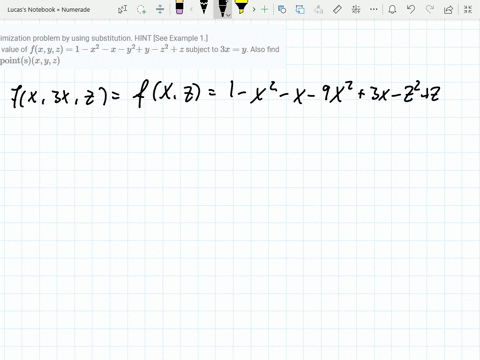Click the handwritten 'f(x, 3x, z)' expression
The height and width of the screenshot is (360, 480).
click(x=59, y=96)
